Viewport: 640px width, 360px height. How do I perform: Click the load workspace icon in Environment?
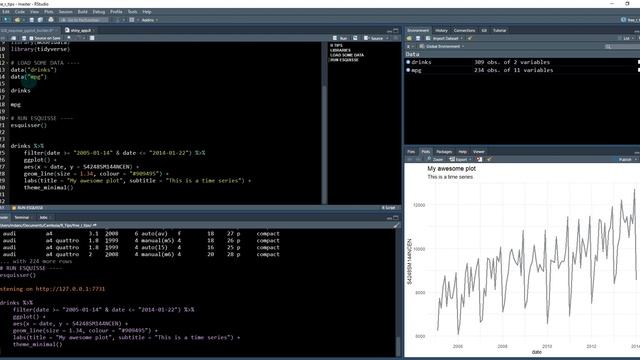click(x=409, y=38)
